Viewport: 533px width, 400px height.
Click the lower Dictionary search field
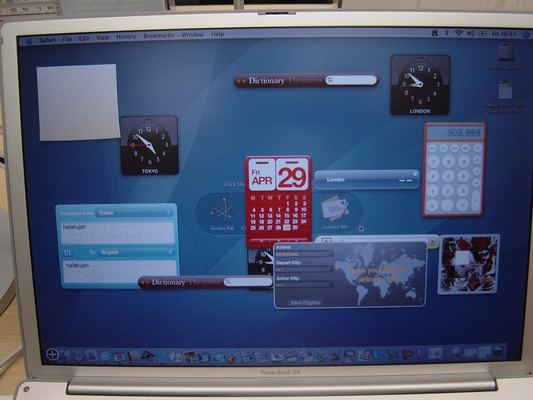248,282
